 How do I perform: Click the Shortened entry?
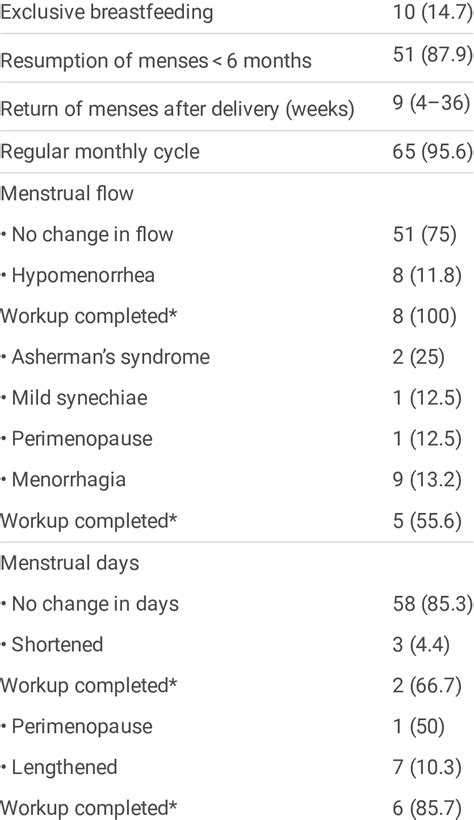pyautogui.click(x=52, y=644)
